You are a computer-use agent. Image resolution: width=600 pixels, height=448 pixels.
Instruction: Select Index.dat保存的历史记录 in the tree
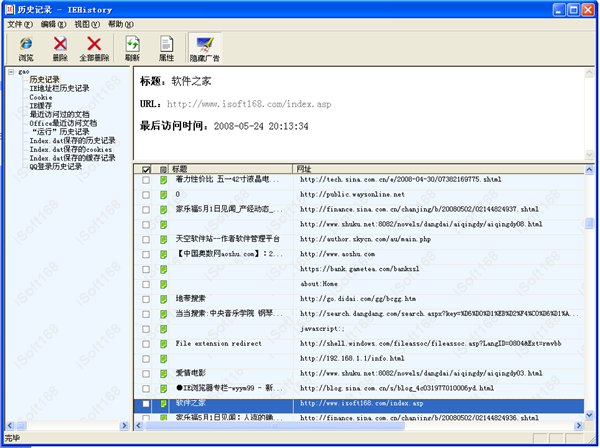(x=72, y=140)
